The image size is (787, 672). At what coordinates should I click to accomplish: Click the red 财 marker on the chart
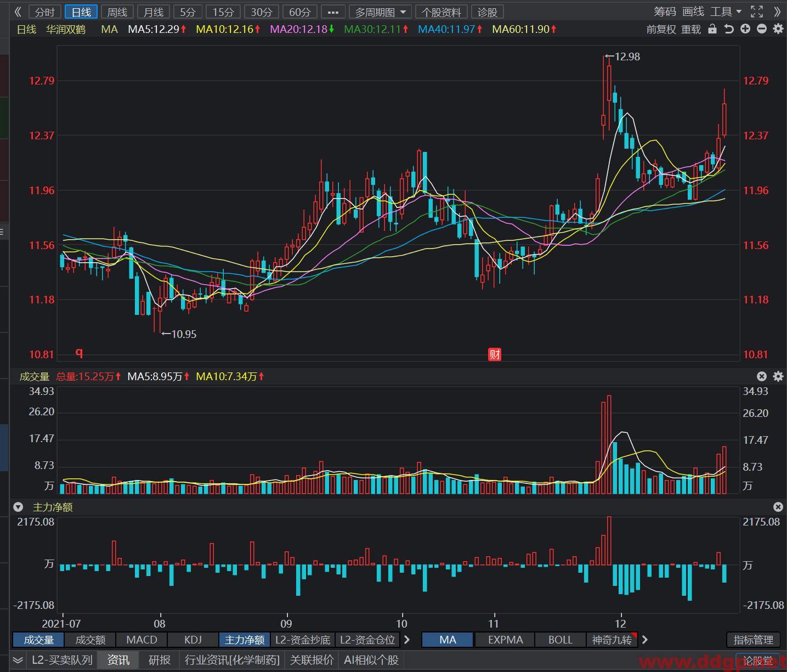click(x=495, y=354)
